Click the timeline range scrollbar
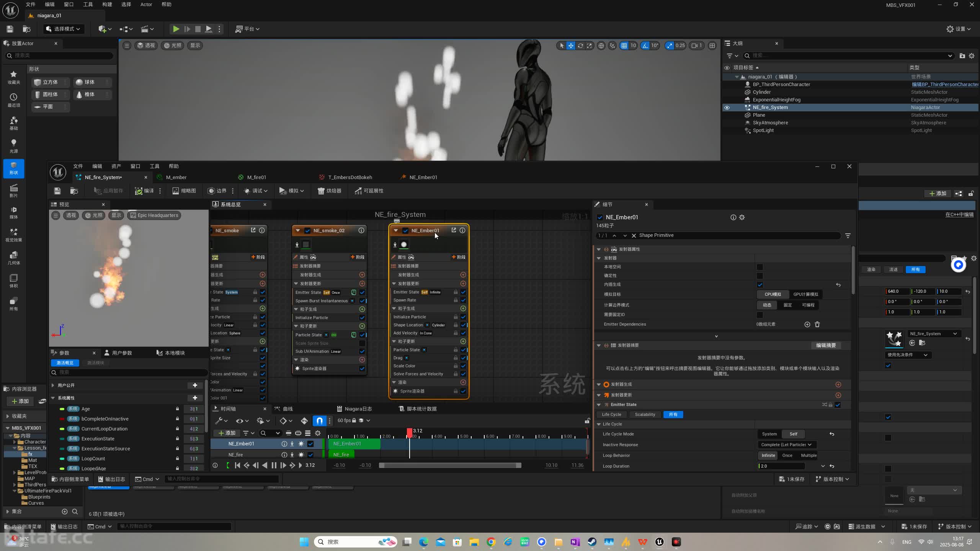This screenshot has width=980, height=551. [x=450, y=465]
